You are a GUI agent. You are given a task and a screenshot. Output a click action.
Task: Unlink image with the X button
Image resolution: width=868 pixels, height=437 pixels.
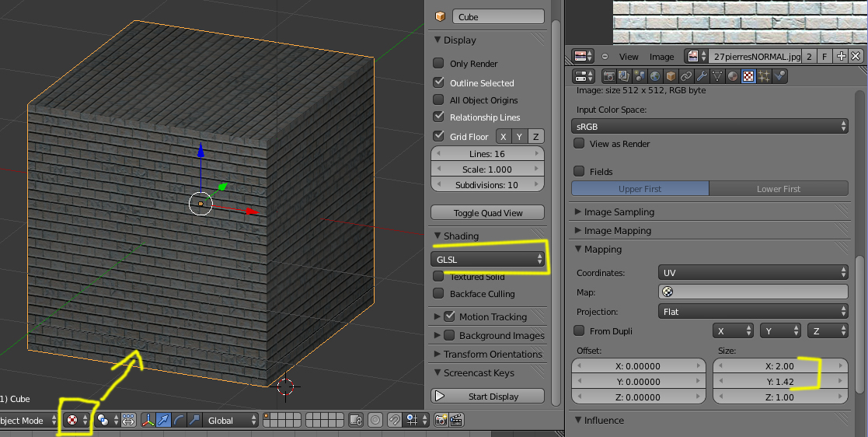click(856, 56)
